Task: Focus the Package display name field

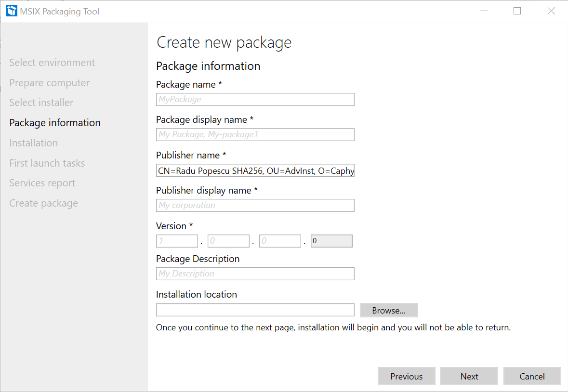Action: click(x=255, y=135)
